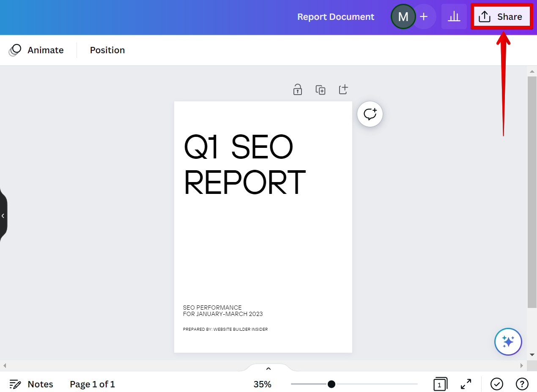Add a new page icon
This screenshot has width=537, height=392.
pyautogui.click(x=343, y=90)
